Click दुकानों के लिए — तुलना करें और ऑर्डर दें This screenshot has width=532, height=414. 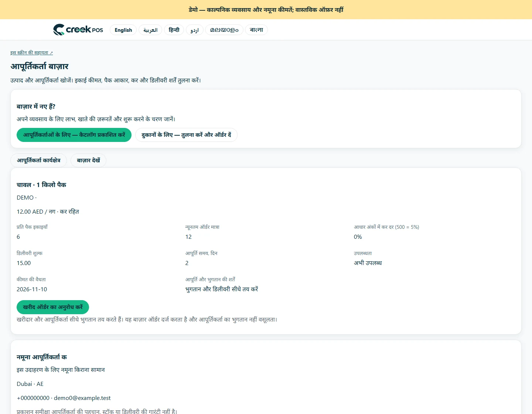[x=186, y=135]
